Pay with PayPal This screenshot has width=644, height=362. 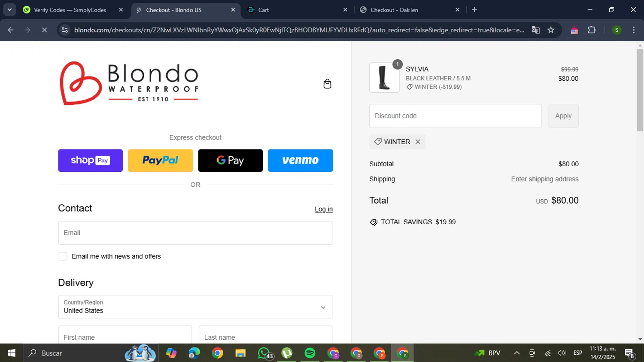[x=161, y=161]
